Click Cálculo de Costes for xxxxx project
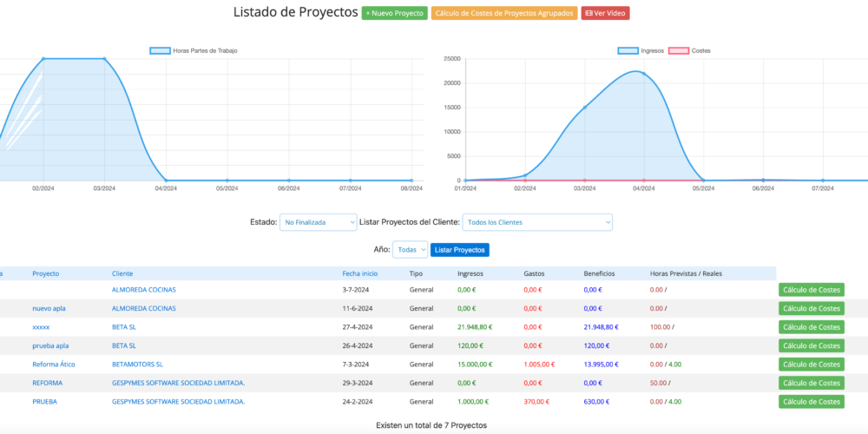The height and width of the screenshot is (434, 868). click(811, 327)
